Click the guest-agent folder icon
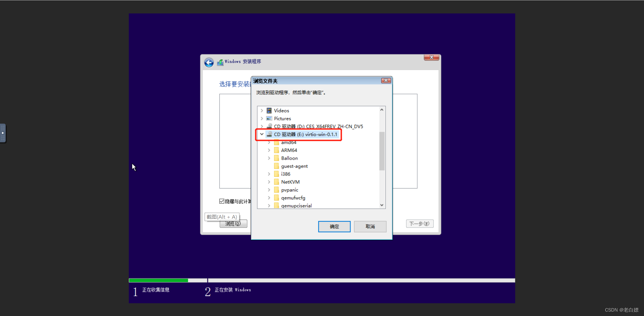The height and width of the screenshot is (316, 644). [276, 166]
